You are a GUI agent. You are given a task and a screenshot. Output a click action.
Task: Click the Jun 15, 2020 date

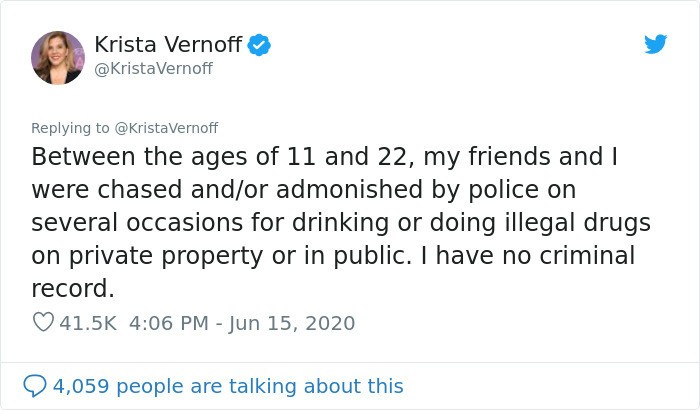[x=291, y=323]
